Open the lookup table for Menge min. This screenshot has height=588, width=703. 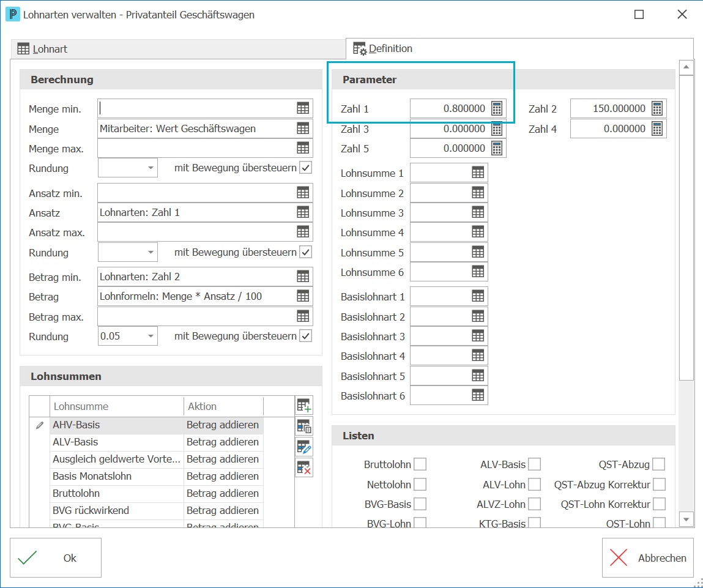[x=303, y=108]
